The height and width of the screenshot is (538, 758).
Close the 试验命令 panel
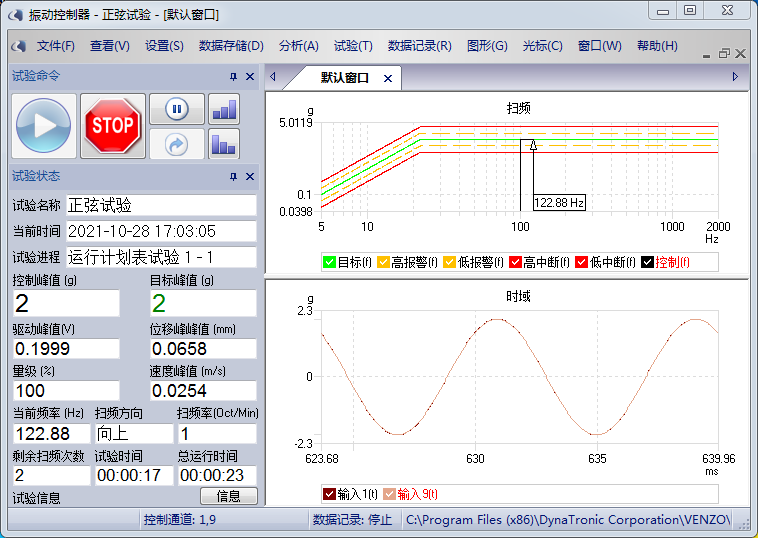(250, 76)
